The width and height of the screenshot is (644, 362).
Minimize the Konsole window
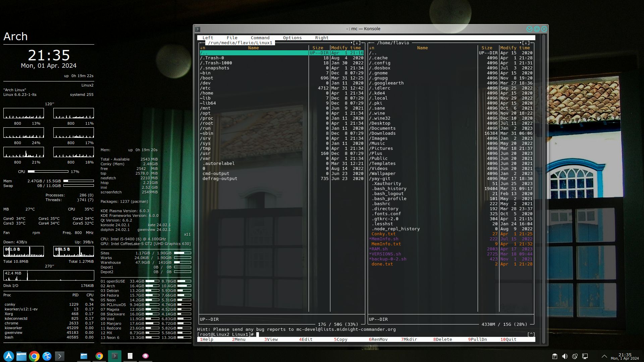[x=529, y=29]
